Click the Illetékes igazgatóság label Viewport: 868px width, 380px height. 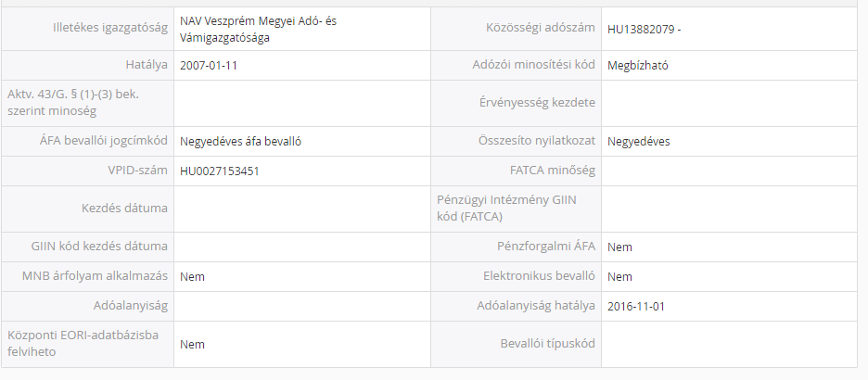109,28
